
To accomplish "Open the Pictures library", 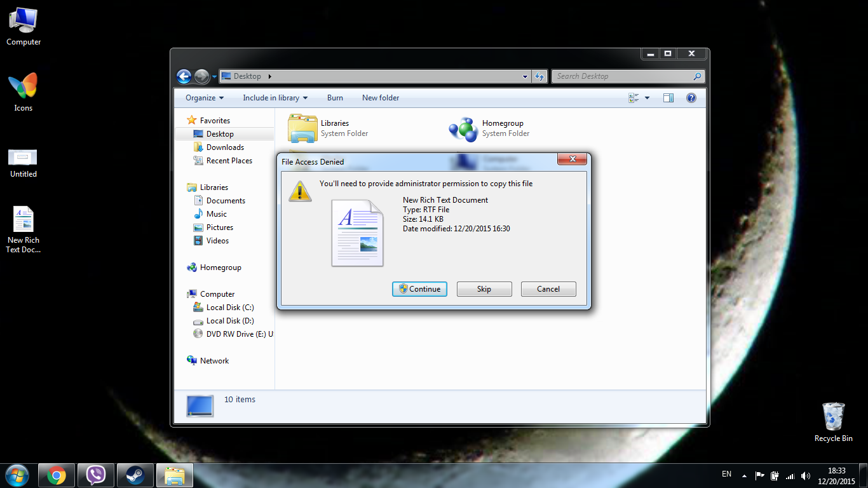I will (213, 227).
